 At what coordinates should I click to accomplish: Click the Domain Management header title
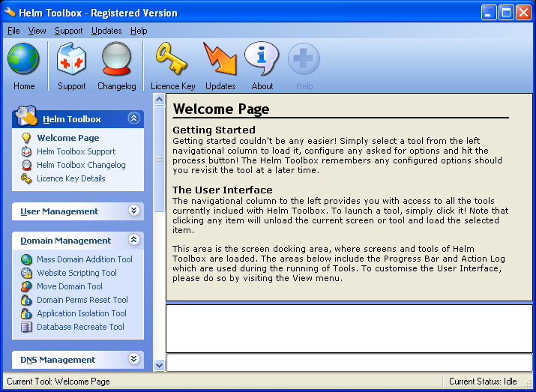[66, 241]
